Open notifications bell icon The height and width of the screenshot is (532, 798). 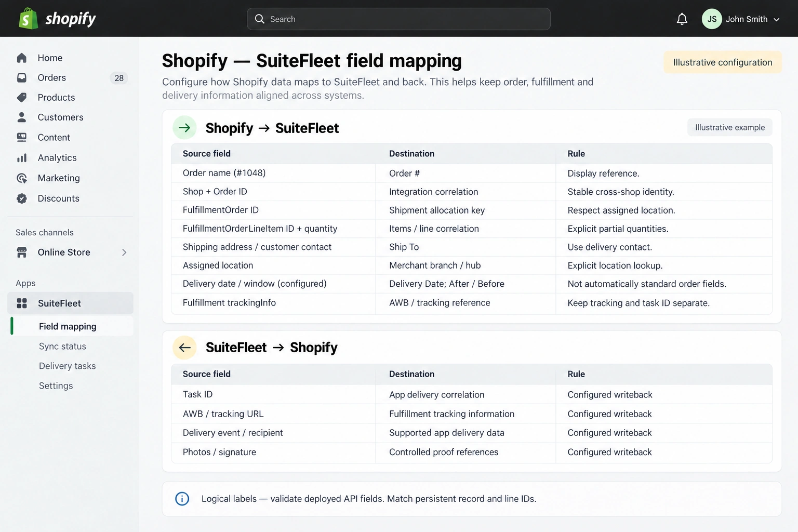682,19
